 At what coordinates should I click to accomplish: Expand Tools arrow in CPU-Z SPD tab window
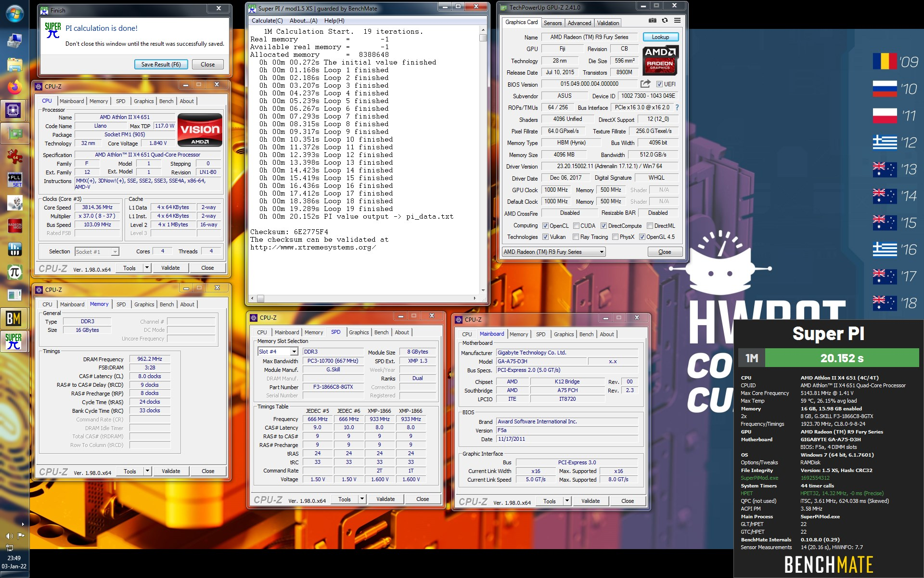click(x=362, y=499)
